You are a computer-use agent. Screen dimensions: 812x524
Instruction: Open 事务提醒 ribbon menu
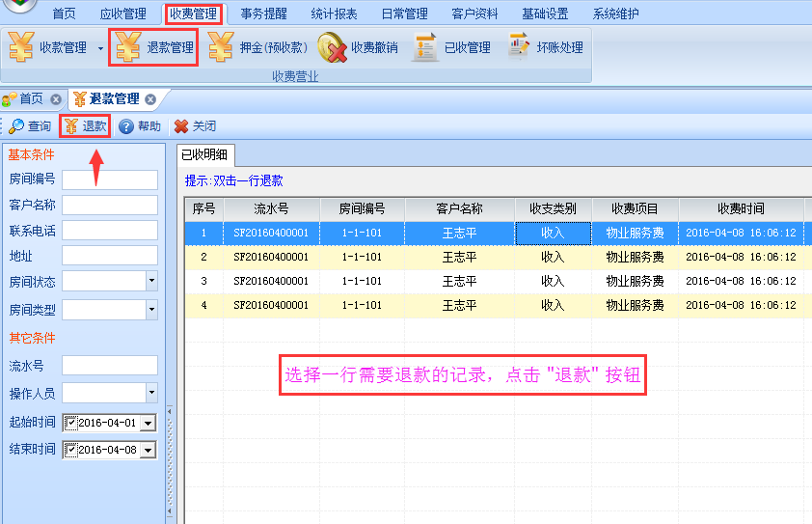[263, 14]
